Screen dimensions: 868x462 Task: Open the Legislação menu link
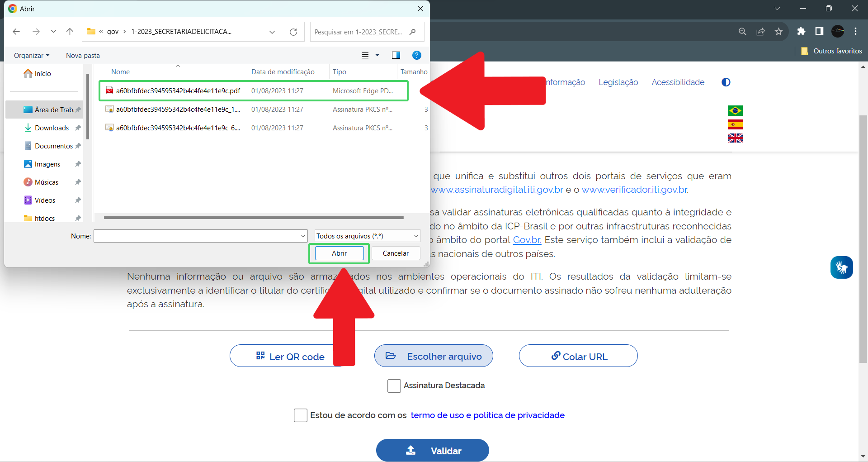point(618,82)
